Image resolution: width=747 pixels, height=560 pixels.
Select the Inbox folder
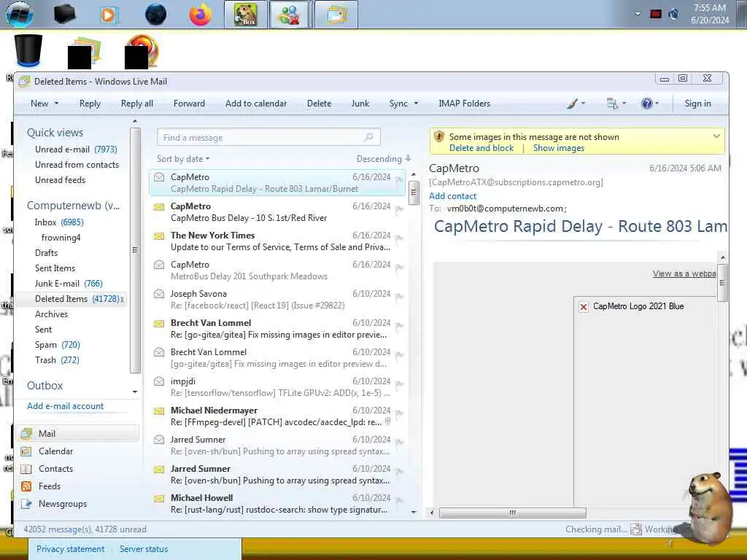pyautogui.click(x=59, y=222)
